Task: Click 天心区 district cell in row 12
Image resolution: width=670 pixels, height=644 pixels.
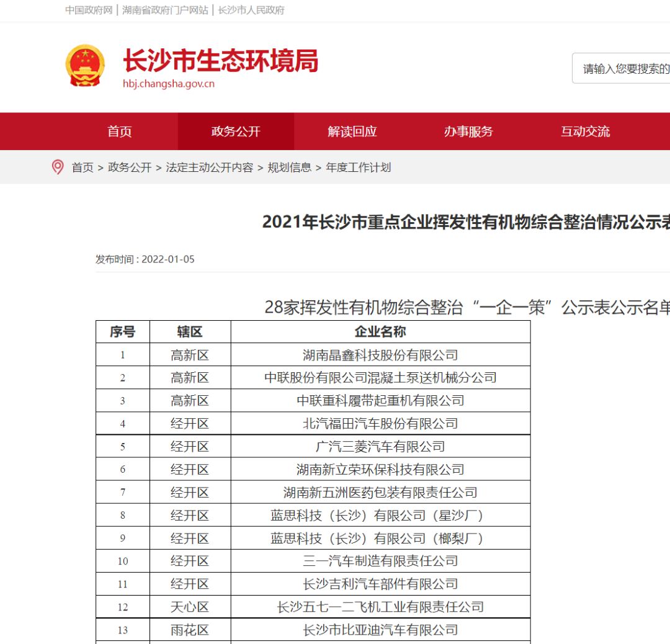Action: (x=190, y=607)
